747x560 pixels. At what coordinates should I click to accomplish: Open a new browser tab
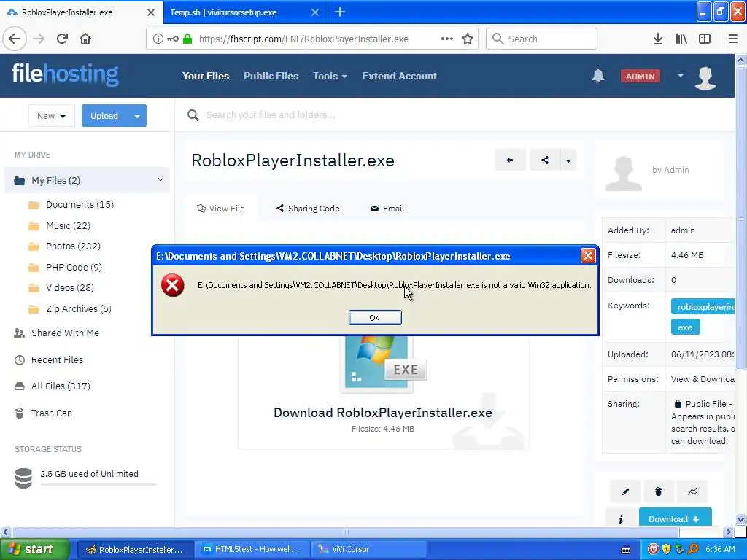pos(340,12)
